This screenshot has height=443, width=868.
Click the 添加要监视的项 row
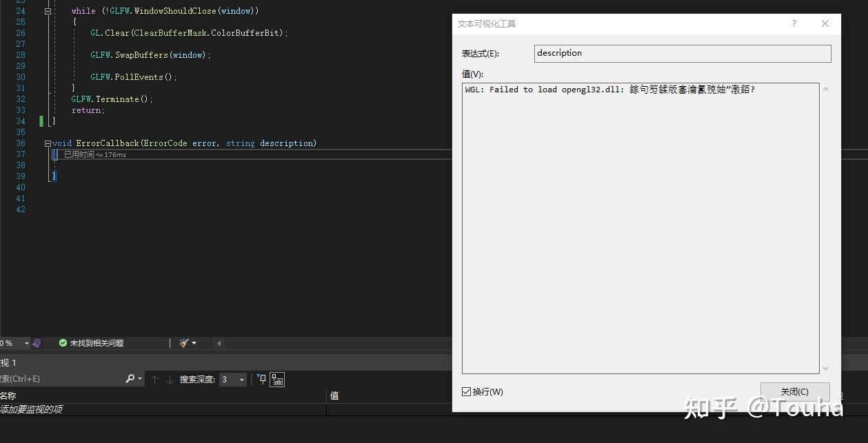tap(163, 409)
